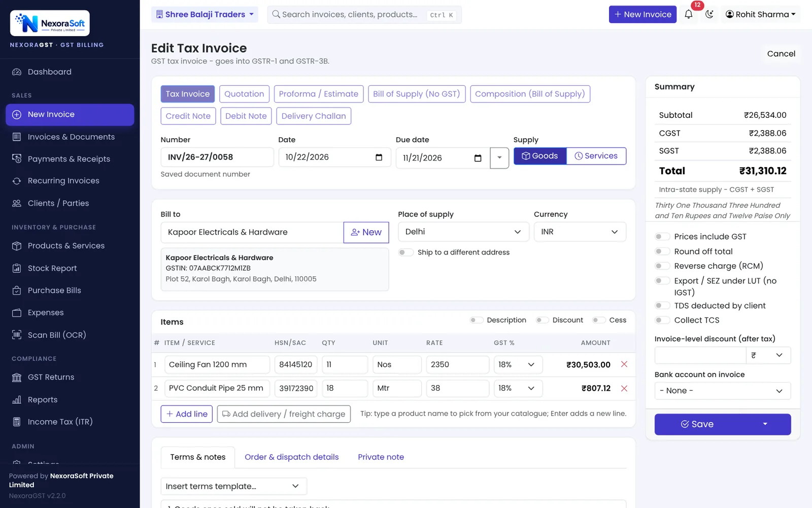Go to Payments & Receipts
This screenshot has width=812, height=508.
click(x=70, y=159)
